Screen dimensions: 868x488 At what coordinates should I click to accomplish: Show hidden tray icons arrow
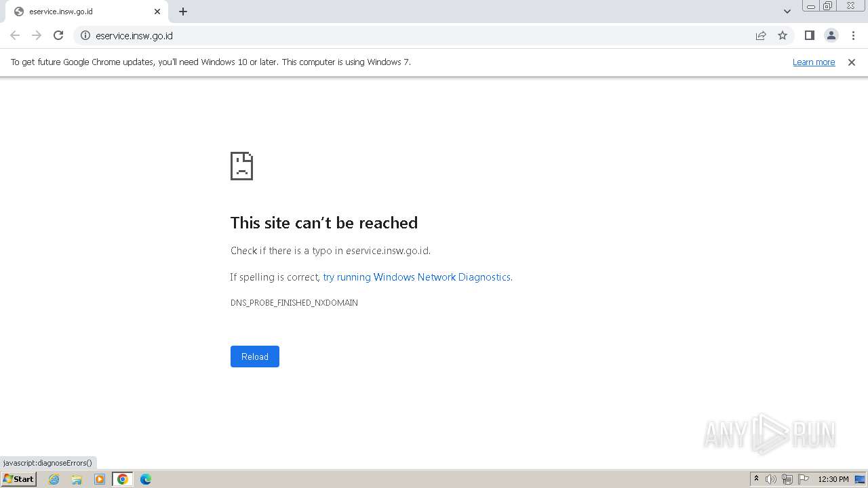click(x=756, y=479)
